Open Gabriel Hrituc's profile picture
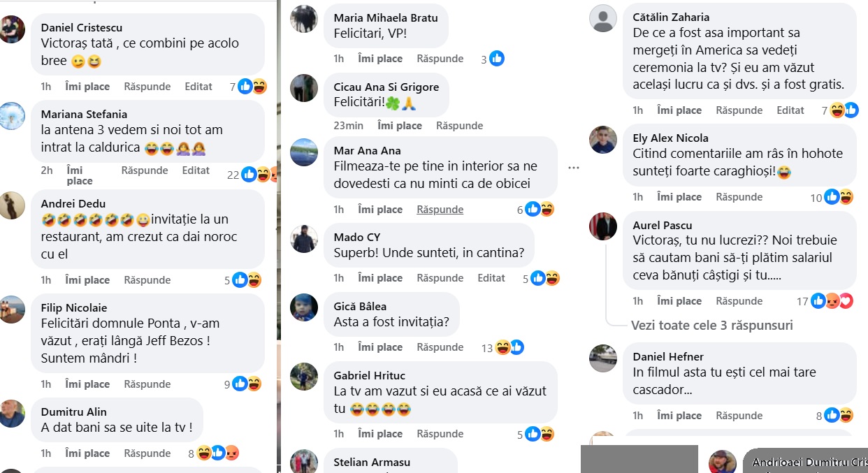Screen dimensions: 868x473 [304, 377]
